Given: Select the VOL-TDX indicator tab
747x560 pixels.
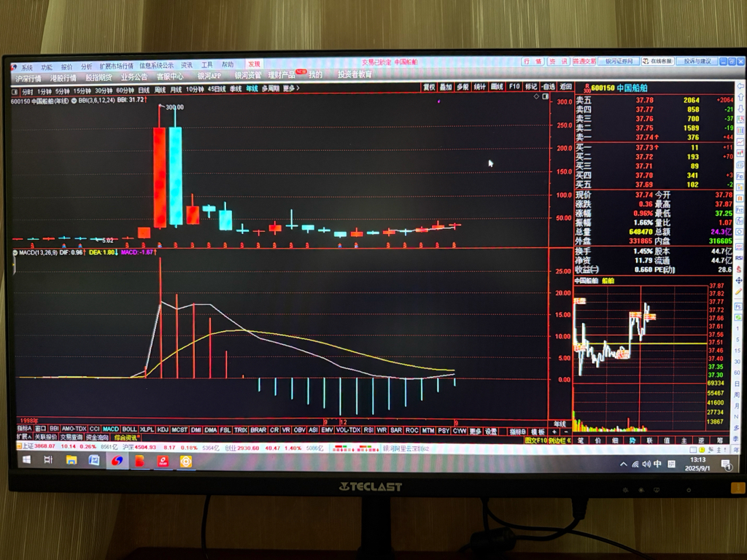Looking at the screenshot, I should (348, 430).
